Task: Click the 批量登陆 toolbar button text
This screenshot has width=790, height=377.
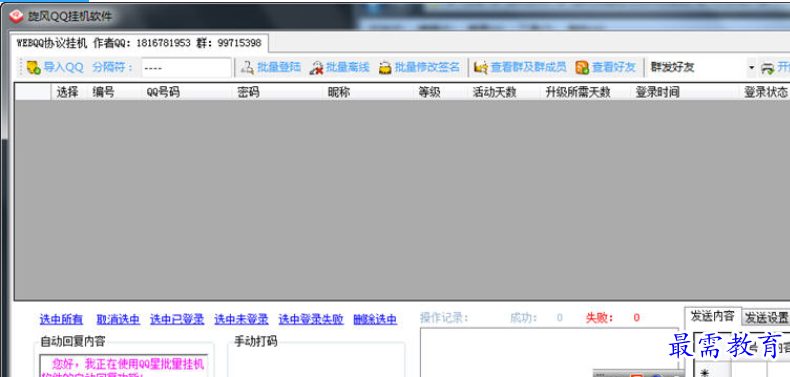Action: [279, 68]
